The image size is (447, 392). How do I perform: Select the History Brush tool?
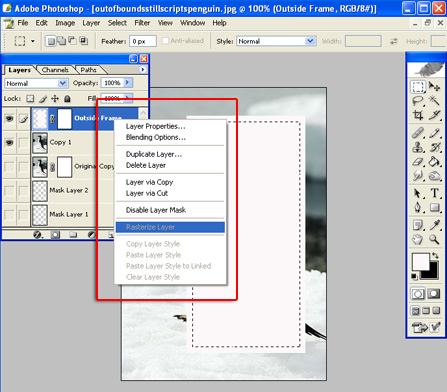(x=434, y=147)
